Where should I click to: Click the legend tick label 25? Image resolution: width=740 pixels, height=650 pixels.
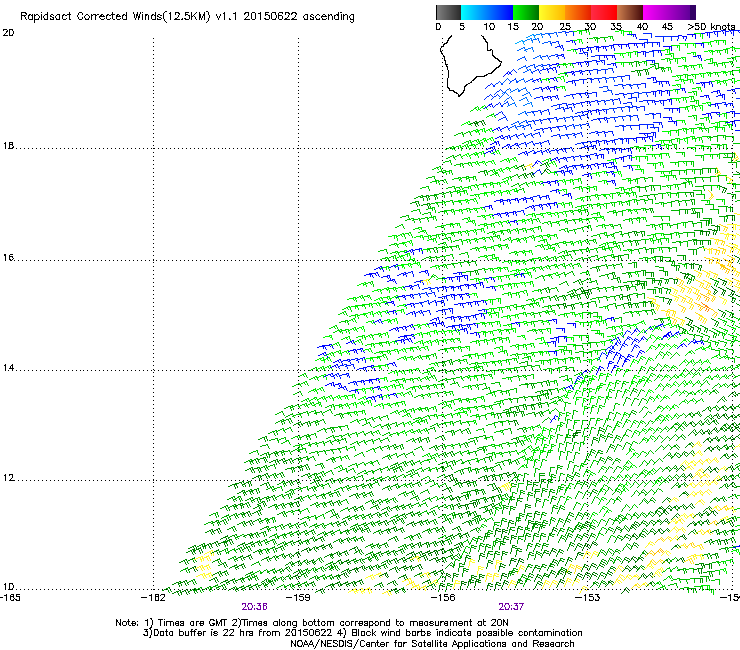pos(565,27)
